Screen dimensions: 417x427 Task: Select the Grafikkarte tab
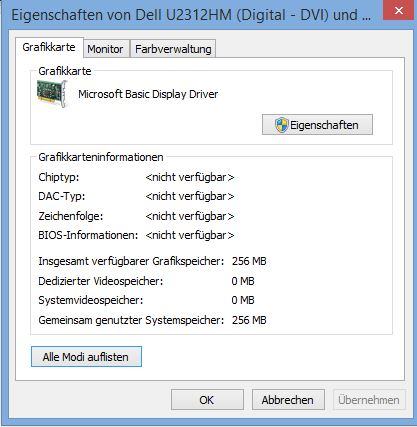click(x=49, y=47)
